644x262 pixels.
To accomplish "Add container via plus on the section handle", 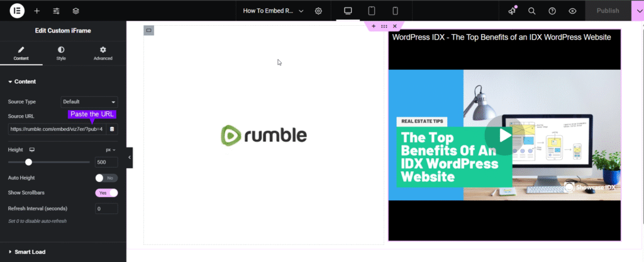I will [x=374, y=26].
